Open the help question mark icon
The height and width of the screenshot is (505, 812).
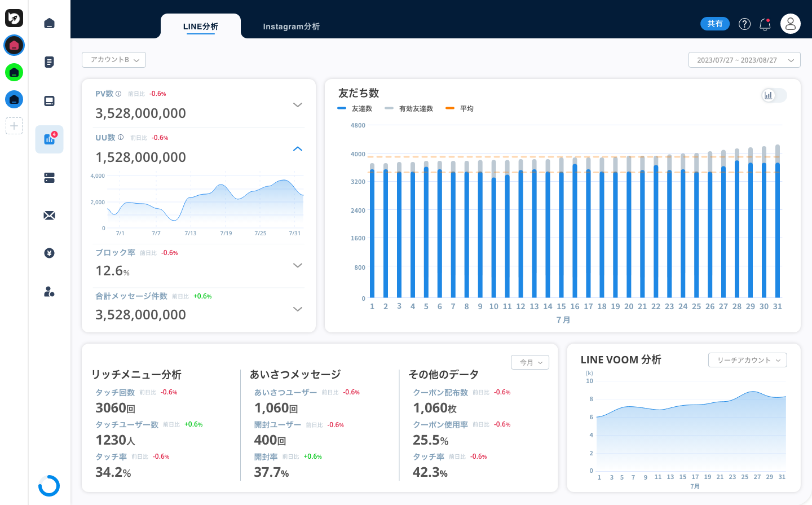pos(744,24)
